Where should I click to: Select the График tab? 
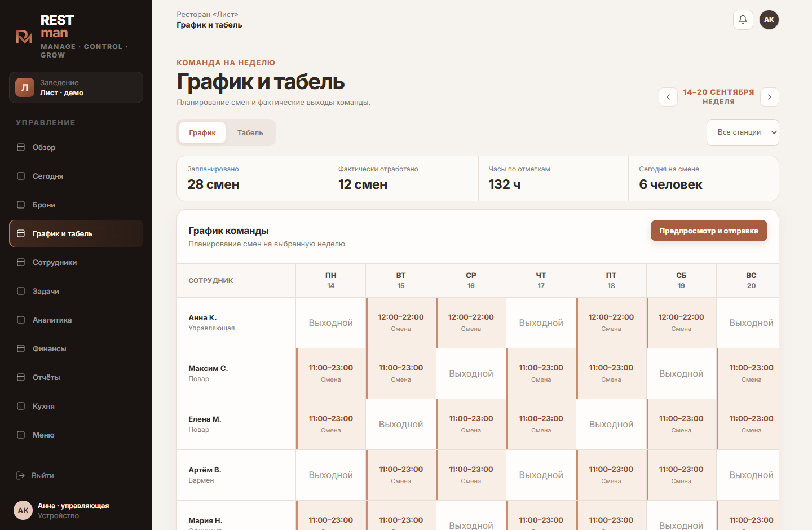202,132
